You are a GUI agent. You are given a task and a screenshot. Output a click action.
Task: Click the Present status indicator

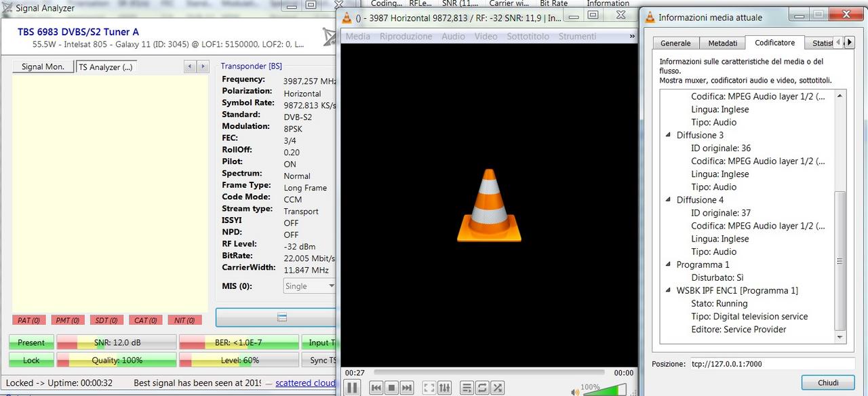(x=31, y=342)
